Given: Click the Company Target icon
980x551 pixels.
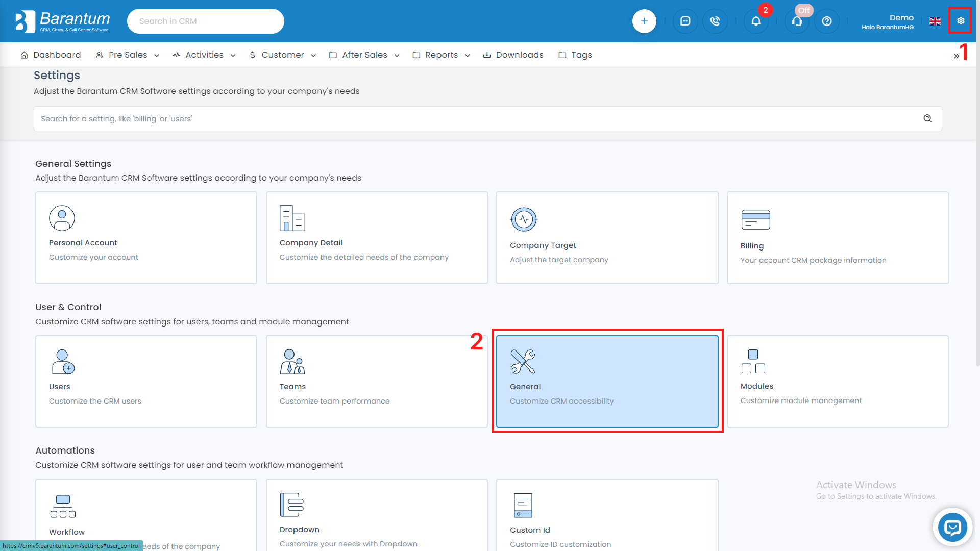Looking at the screenshot, I should tap(524, 219).
